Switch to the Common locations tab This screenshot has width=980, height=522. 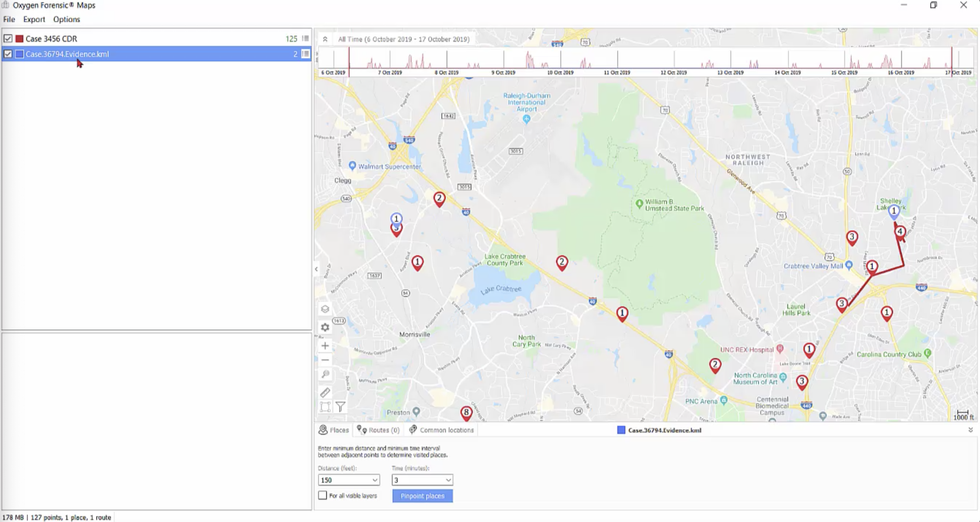pos(441,430)
